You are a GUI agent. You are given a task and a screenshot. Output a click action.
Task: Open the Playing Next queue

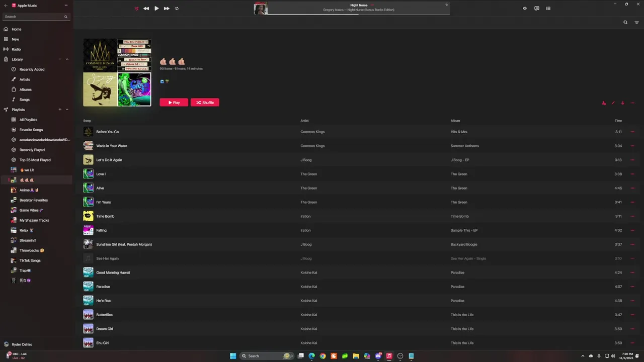point(548,9)
